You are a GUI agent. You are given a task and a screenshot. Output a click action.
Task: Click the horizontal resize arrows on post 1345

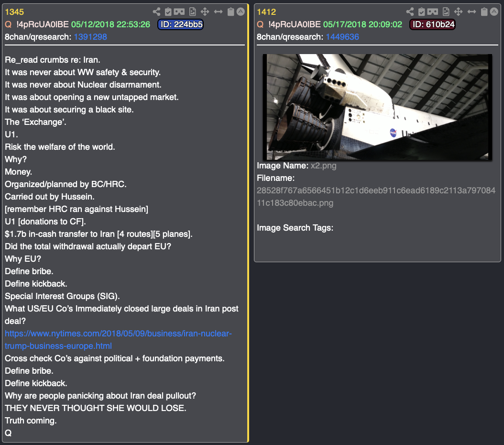pyautogui.click(x=218, y=12)
